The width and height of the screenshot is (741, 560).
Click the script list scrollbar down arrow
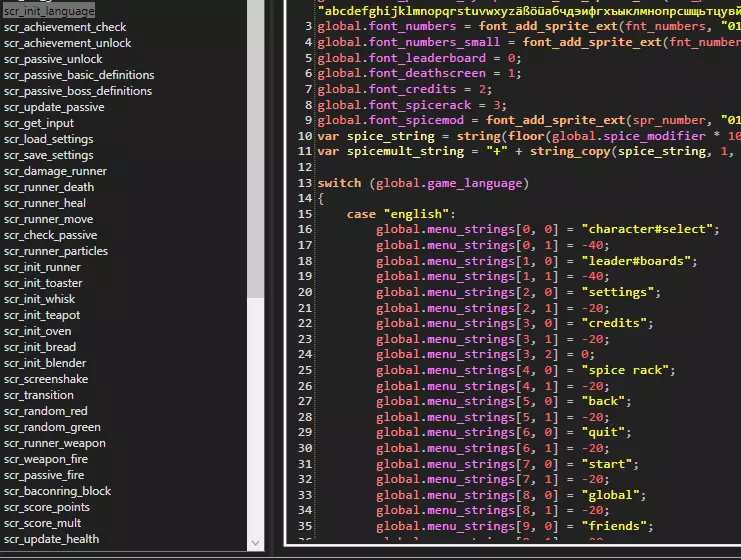(x=256, y=543)
